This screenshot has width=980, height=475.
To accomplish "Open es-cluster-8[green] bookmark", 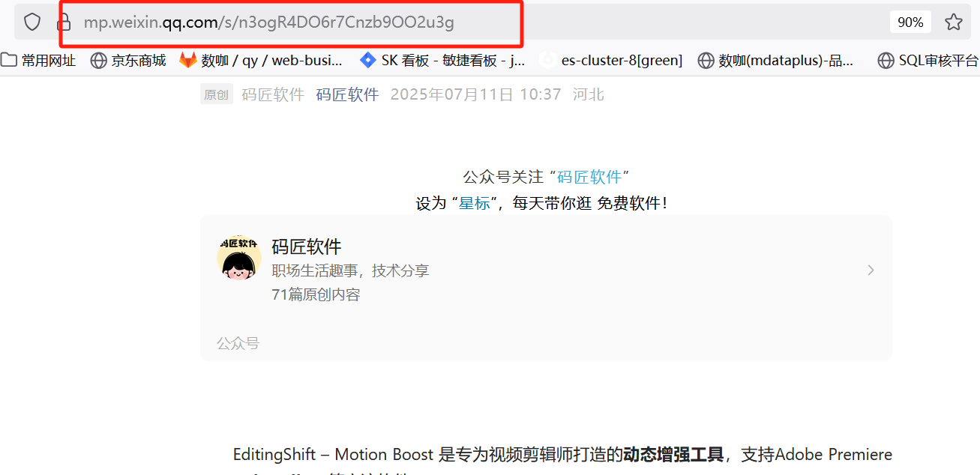I will pyautogui.click(x=611, y=61).
